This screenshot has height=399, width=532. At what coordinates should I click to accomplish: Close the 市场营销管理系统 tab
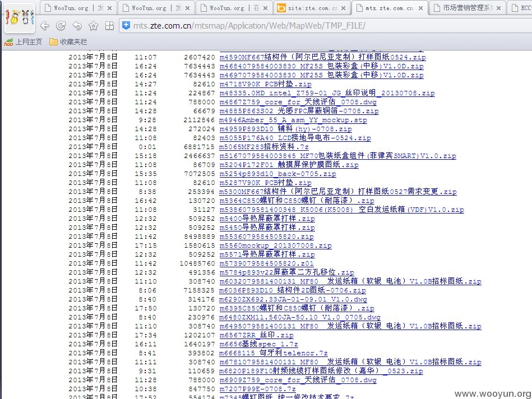[498, 8]
